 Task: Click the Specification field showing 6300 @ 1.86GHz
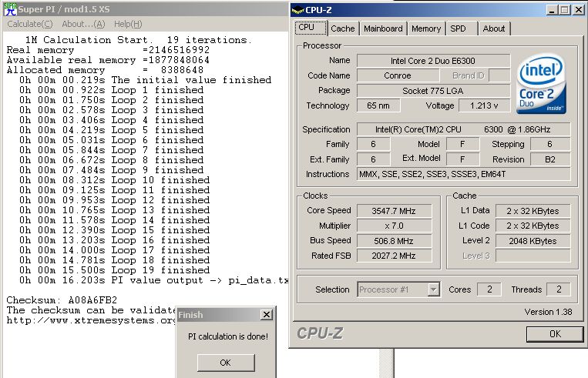point(463,129)
